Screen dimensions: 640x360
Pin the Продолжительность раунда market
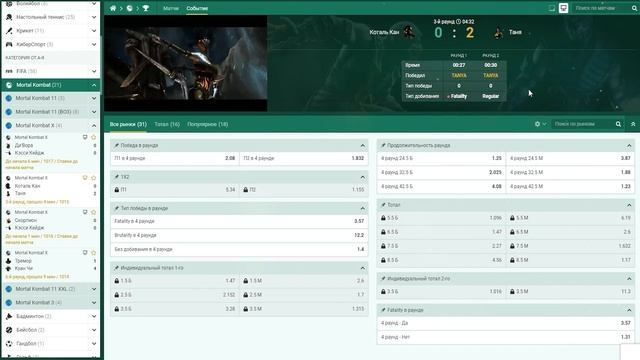[x=383, y=145]
